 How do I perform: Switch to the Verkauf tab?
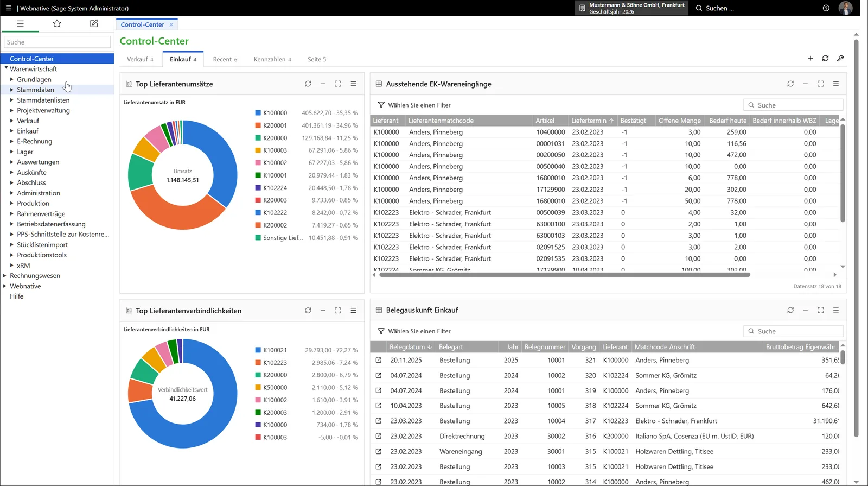[x=140, y=59]
